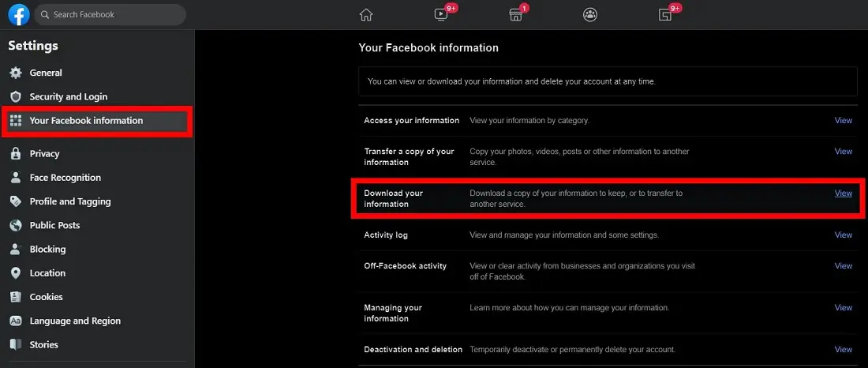The height and width of the screenshot is (368, 868).
Task: Go to Blocking settings
Action: (47, 249)
